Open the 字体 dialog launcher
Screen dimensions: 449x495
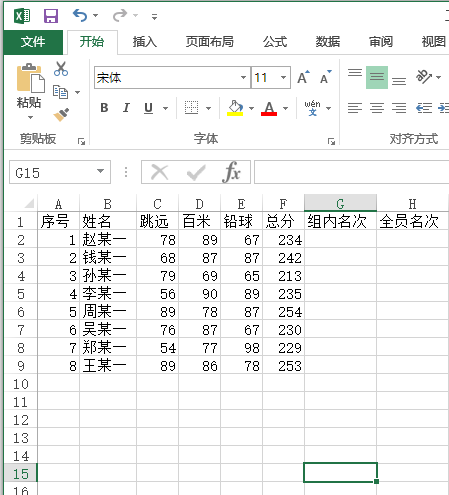[x=331, y=142]
